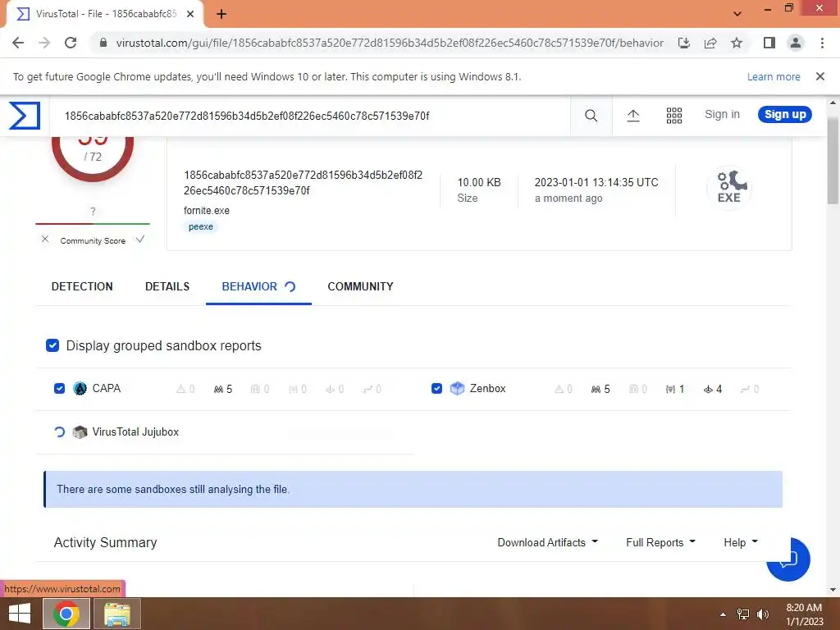This screenshot has height=630, width=840.
Task: Click the Zenbox alerts count 0 icon
Action: [563, 389]
